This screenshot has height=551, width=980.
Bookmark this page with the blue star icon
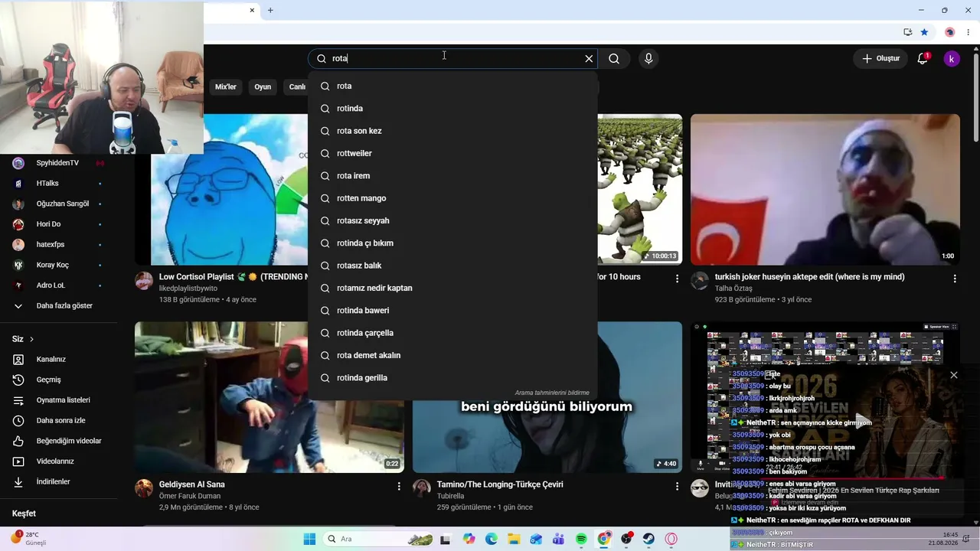pos(924,32)
